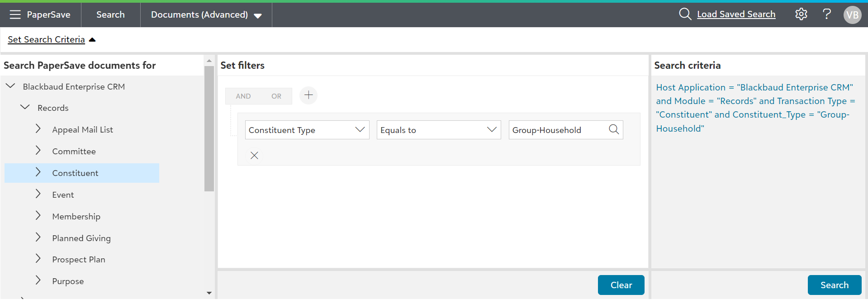This screenshot has width=868, height=304.
Task: Click the plus icon to add filter
Action: click(308, 95)
